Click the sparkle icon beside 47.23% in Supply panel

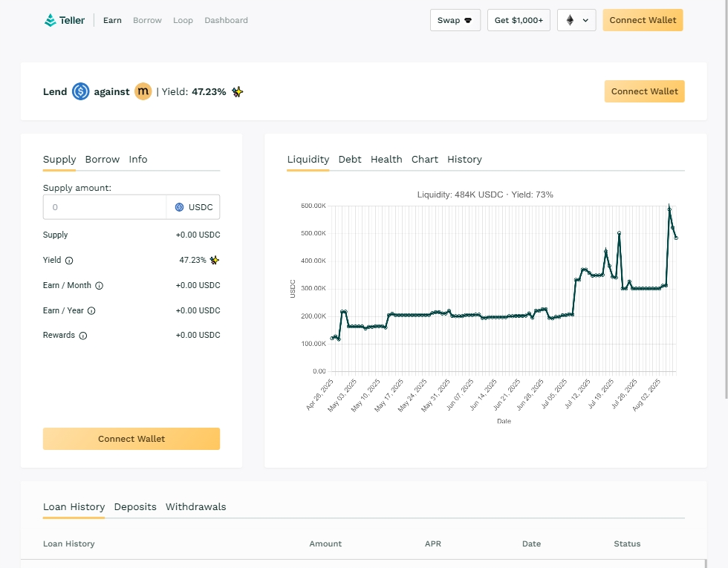point(214,260)
